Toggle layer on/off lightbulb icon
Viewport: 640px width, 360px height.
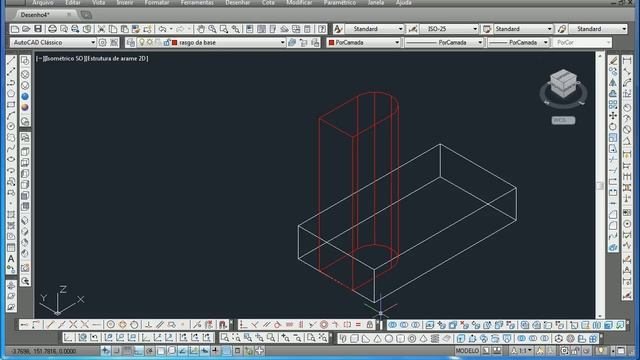pos(142,42)
